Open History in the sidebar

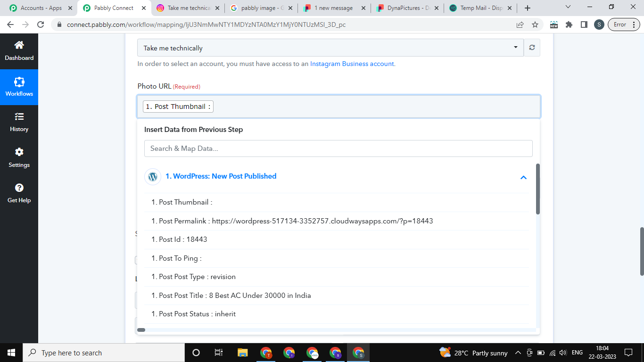(x=19, y=123)
